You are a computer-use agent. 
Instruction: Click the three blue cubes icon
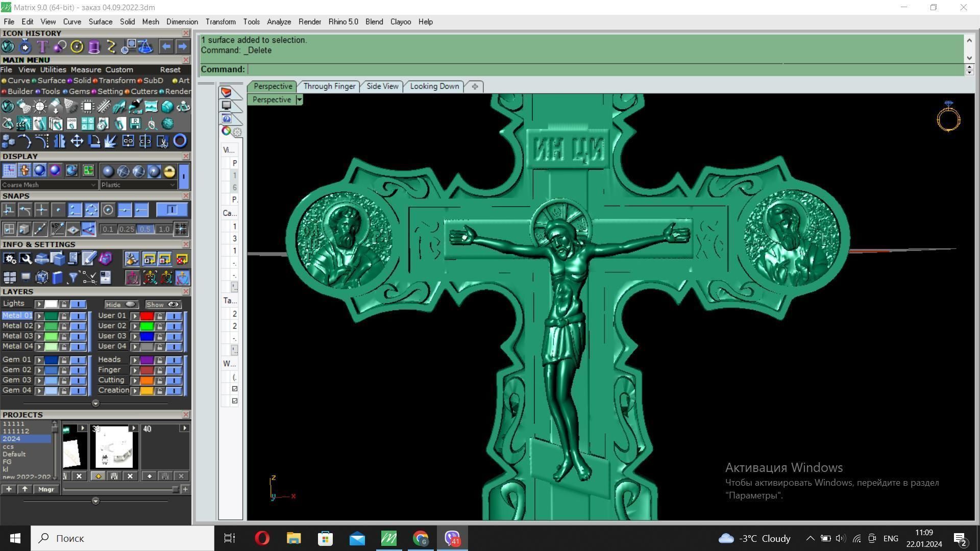(8, 141)
